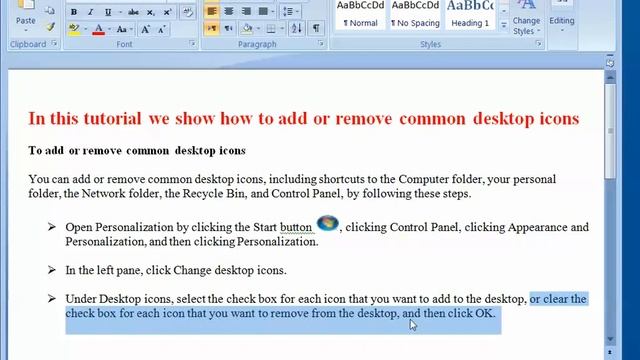The width and height of the screenshot is (640, 360).
Task: Click the vertical scrollbar thumb
Action: (x=610, y=131)
